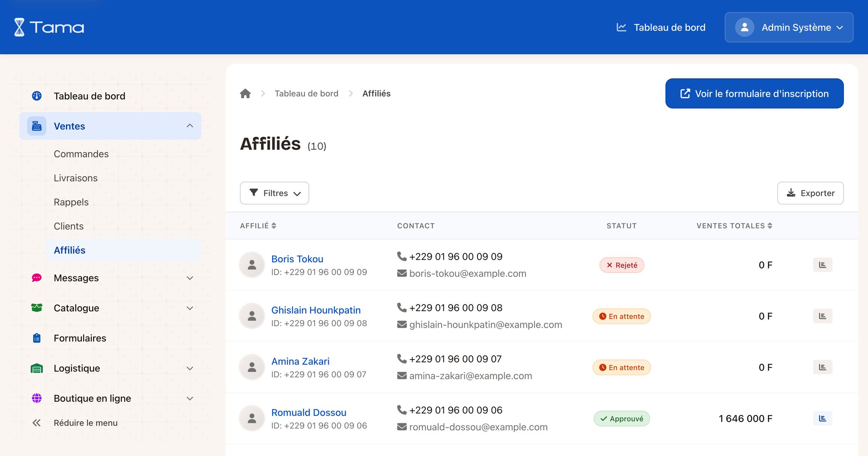Click the Catalogue box icon
Screen dimensions: 868x456
pyautogui.click(x=37, y=308)
